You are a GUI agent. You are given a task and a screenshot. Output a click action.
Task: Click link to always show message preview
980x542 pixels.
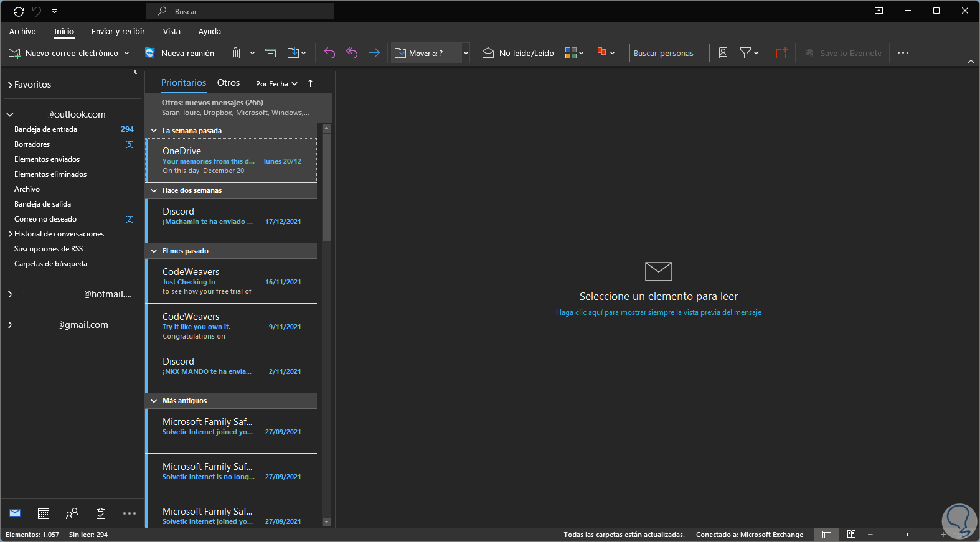[x=658, y=312]
